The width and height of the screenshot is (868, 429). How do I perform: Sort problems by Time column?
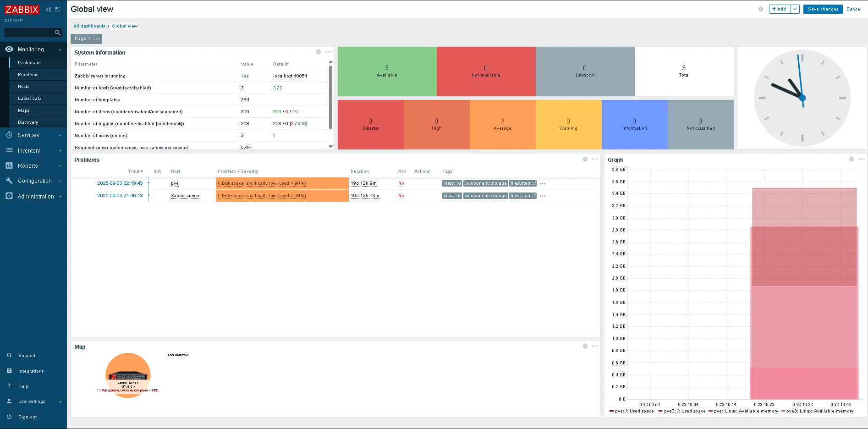(x=135, y=171)
